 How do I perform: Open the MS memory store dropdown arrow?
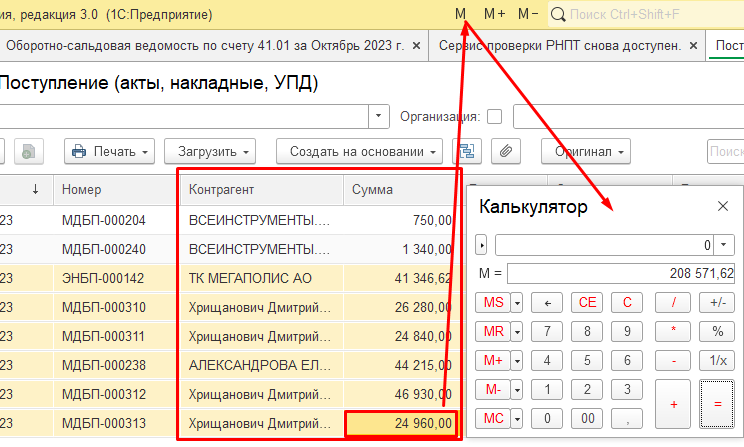(517, 303)
